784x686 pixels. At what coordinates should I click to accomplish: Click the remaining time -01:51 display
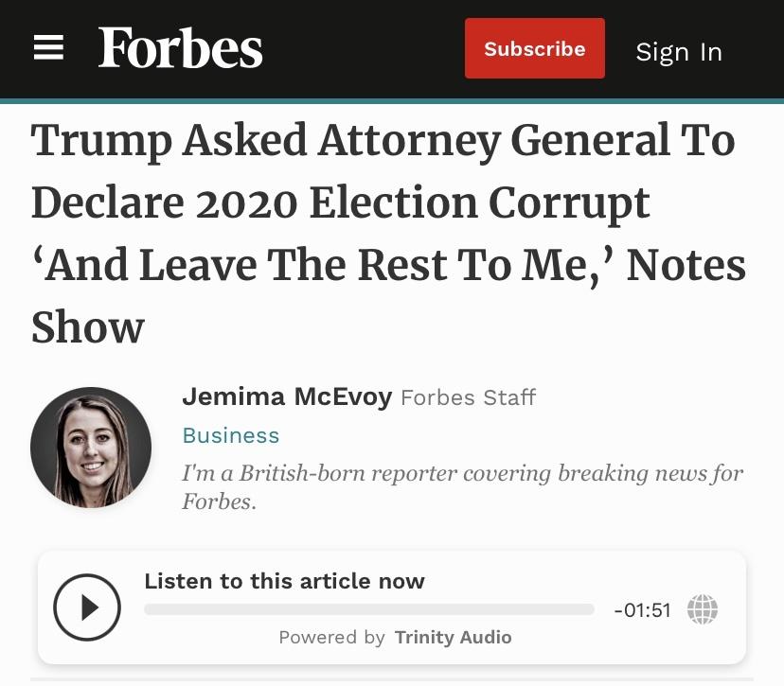pyautogui.click(x=641, y=610)
